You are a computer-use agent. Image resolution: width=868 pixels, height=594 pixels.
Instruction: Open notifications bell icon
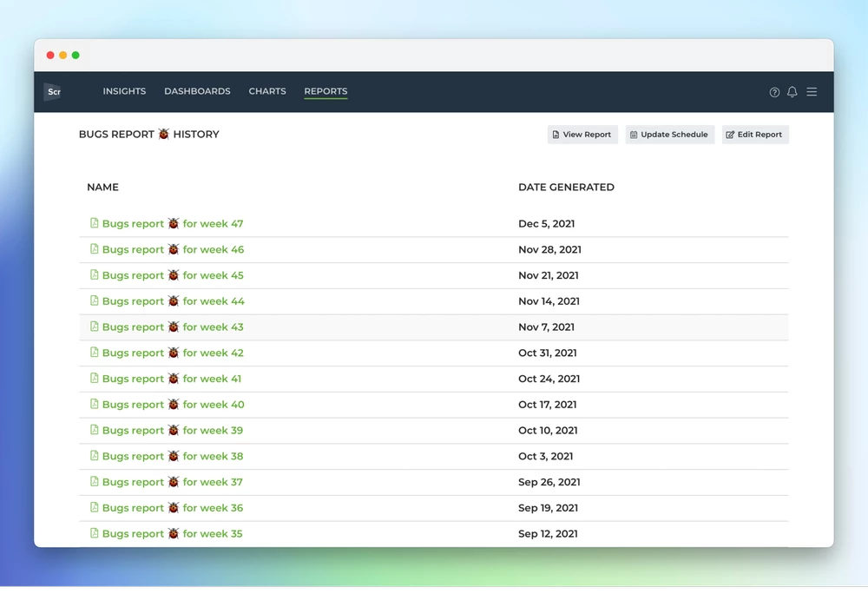click(792, 92)
